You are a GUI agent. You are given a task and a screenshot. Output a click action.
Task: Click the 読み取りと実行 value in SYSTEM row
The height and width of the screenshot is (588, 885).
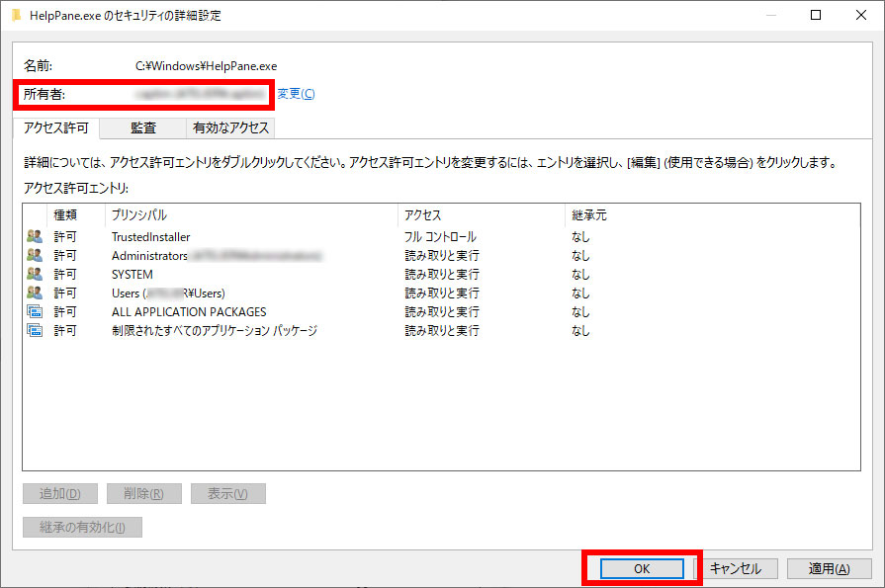(442, 275)
